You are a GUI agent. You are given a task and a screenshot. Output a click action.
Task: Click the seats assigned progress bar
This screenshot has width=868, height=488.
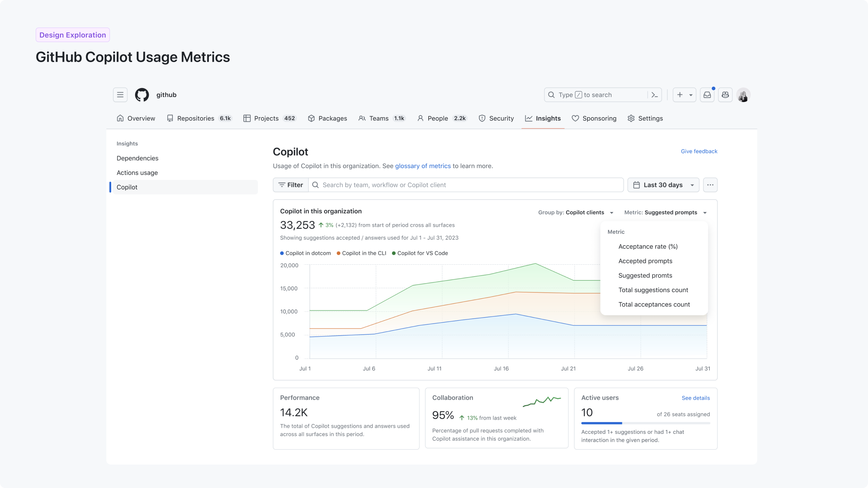[645, 423]
